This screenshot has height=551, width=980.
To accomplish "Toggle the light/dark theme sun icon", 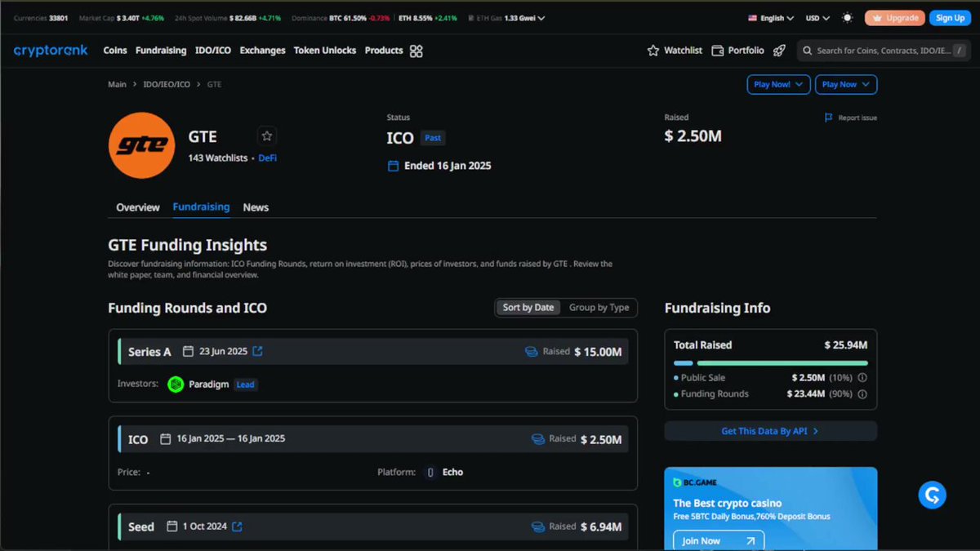I will (848, 18).
